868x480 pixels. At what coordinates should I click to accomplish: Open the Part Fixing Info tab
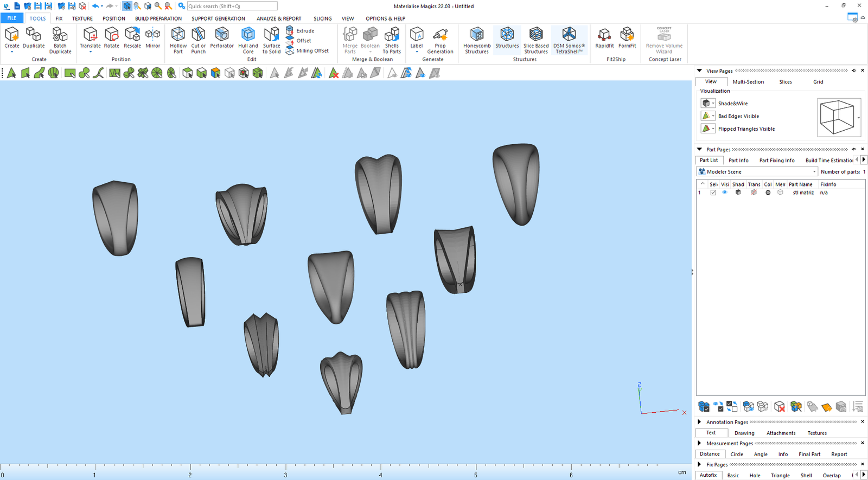coord(777,161)
